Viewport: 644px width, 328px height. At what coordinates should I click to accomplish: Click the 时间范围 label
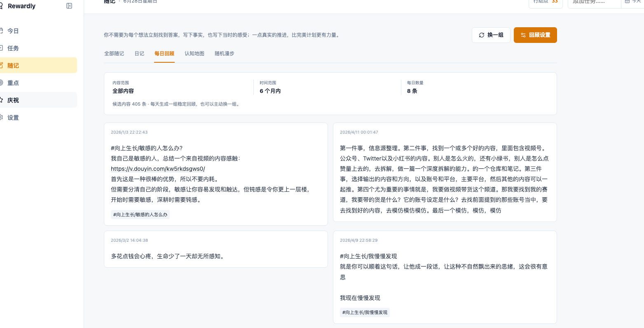point(268,83)
